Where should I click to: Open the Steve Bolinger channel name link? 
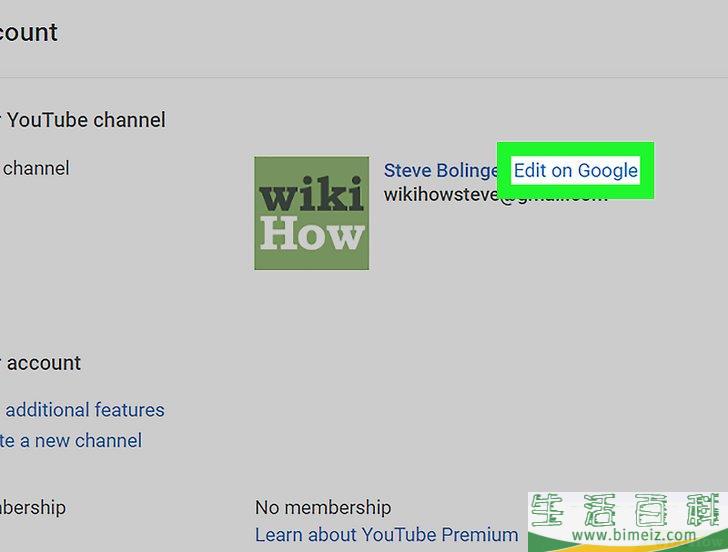(441, 170)
